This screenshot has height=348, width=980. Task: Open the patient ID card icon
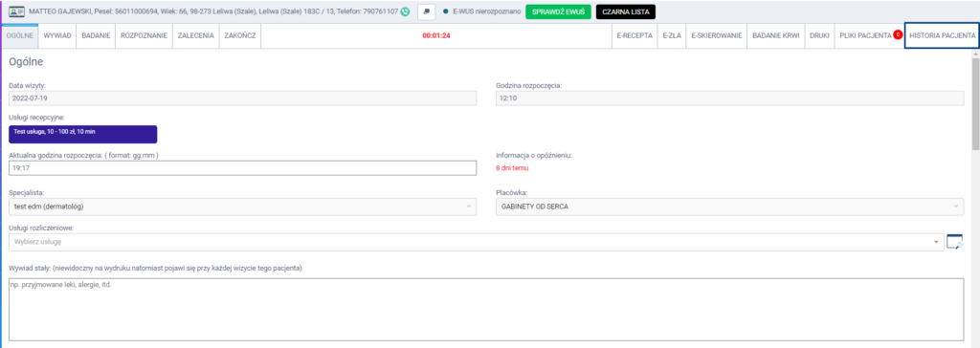[17, 11]
